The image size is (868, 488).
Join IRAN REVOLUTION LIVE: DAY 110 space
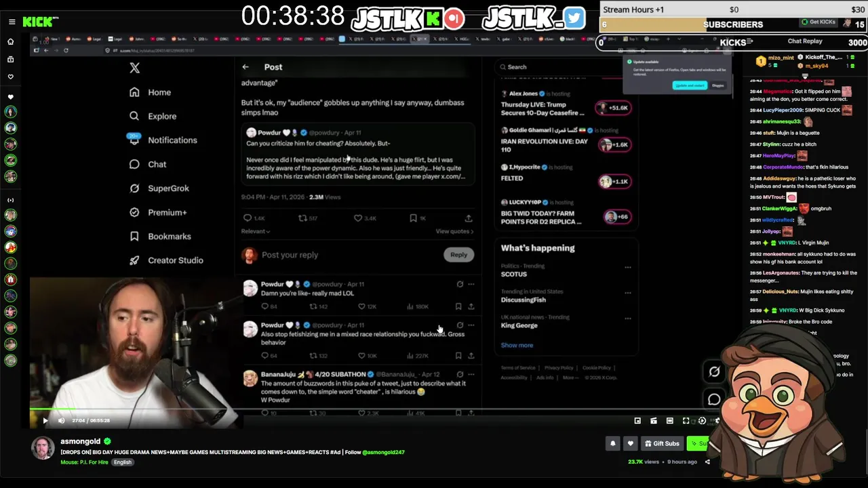click(615, 144)
